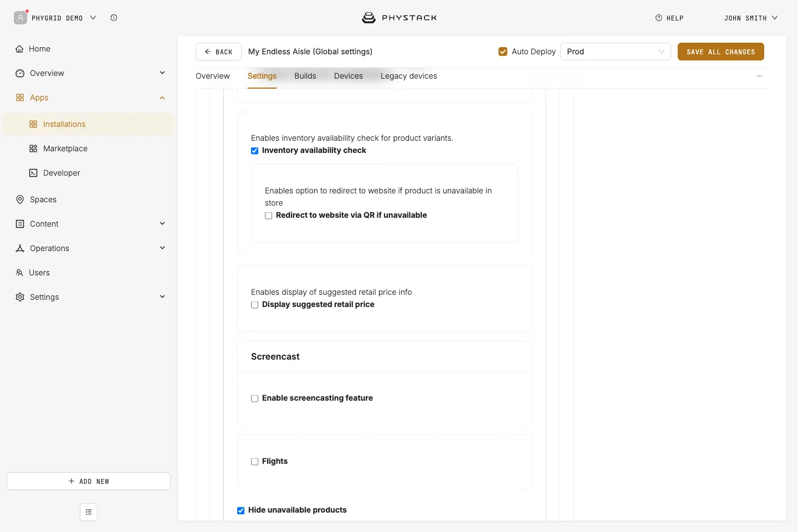Click Save All Changes button

click(721, 52)
